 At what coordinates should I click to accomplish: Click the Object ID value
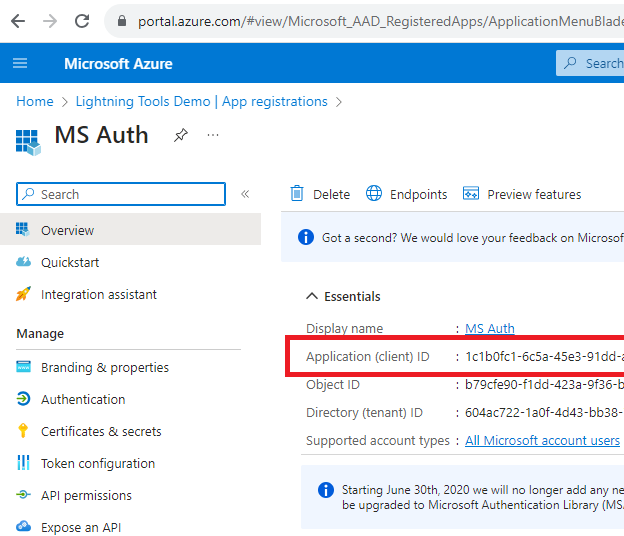tap(544, 385)
